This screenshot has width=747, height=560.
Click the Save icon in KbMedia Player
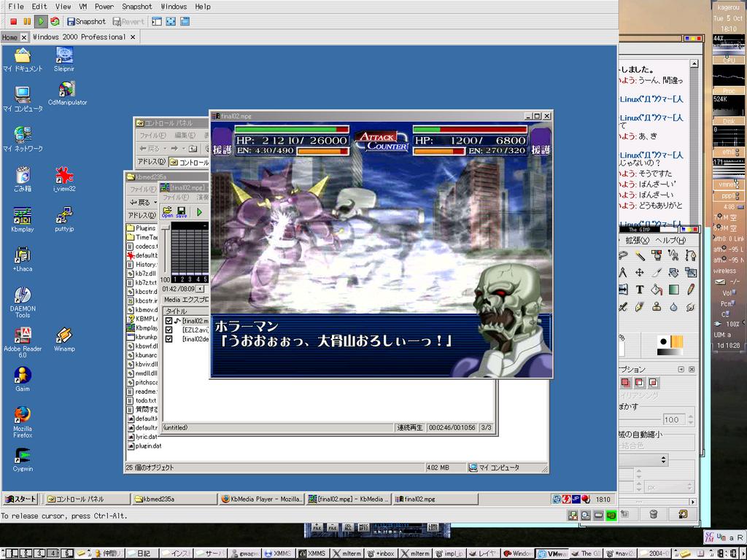point(181,212)
